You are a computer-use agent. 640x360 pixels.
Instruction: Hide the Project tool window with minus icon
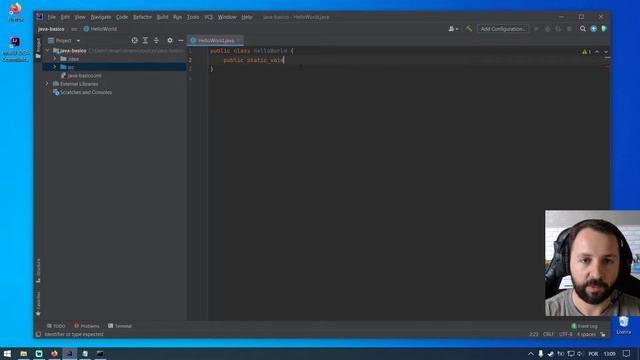(x=181, y=40)
